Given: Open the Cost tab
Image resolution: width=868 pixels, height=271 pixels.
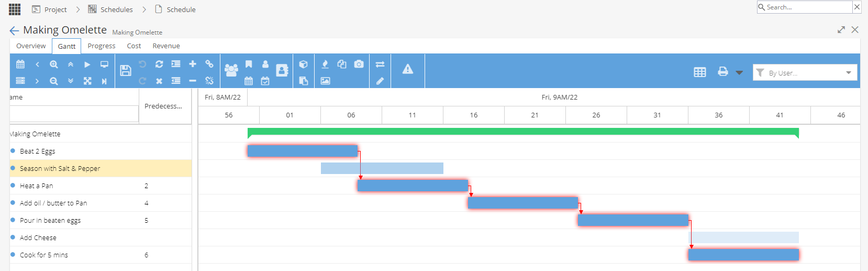Looking at the screenshot, I should click(x=134, y=46).
